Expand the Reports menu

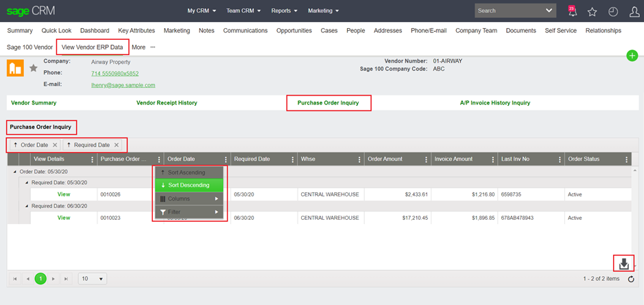(x=285, y=11)
